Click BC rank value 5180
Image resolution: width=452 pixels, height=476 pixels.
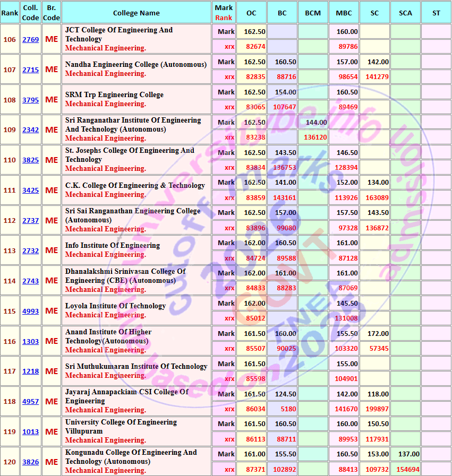tap(288, 409)
